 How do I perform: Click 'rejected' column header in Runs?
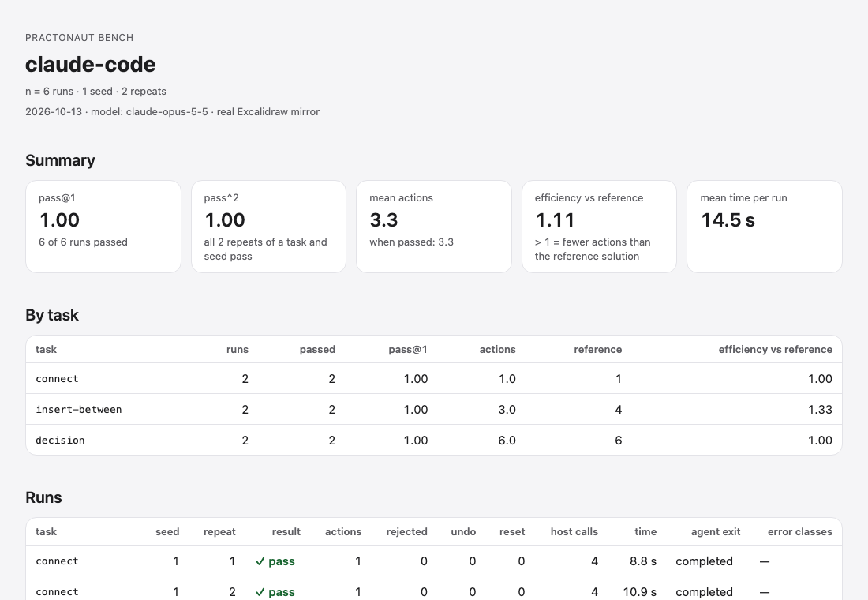[407, 532]
